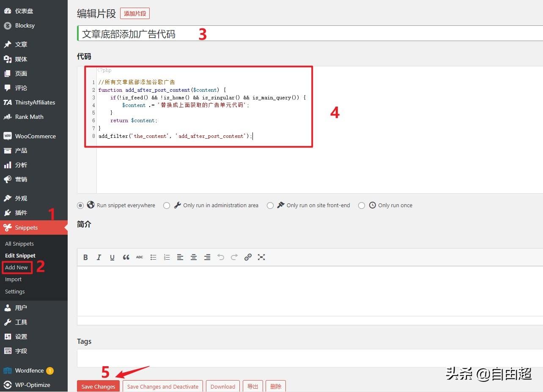Screen dimensions: 543x392
Task: Click the Redo arrow in editor toolbar
Action: 234,257
